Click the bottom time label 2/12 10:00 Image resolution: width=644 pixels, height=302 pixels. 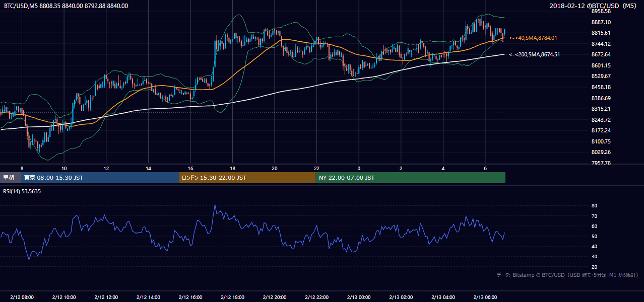64,297
